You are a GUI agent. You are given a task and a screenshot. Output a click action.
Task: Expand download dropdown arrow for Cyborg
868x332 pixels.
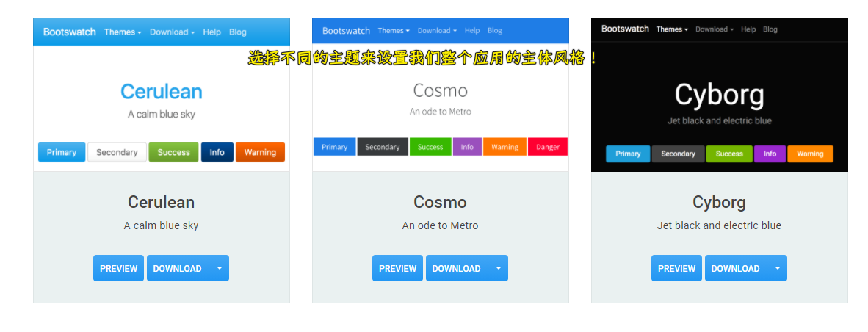[777, 268]
